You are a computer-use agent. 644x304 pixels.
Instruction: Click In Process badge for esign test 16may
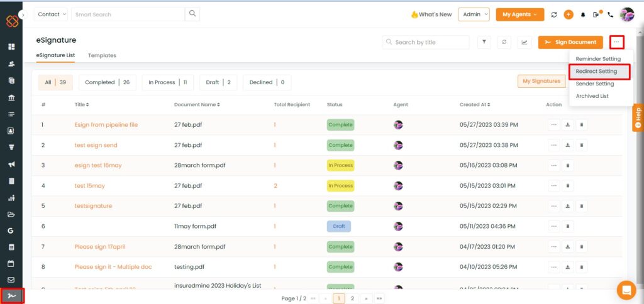(340, 165)
